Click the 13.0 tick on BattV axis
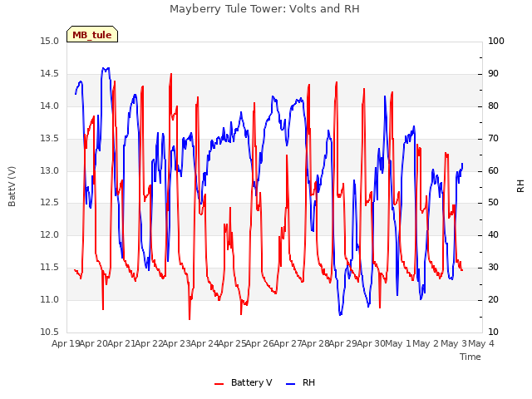Screen dimensions: 532x399 tap(49, 170)
